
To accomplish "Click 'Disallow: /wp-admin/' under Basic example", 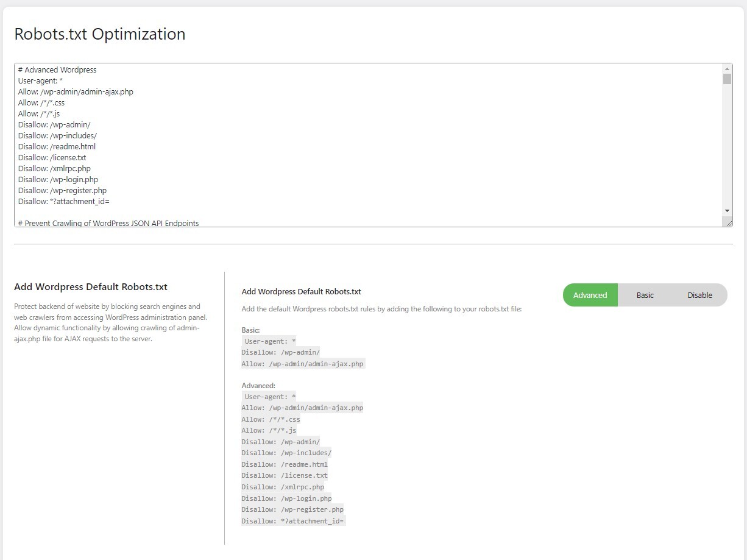I will (280, 353).
